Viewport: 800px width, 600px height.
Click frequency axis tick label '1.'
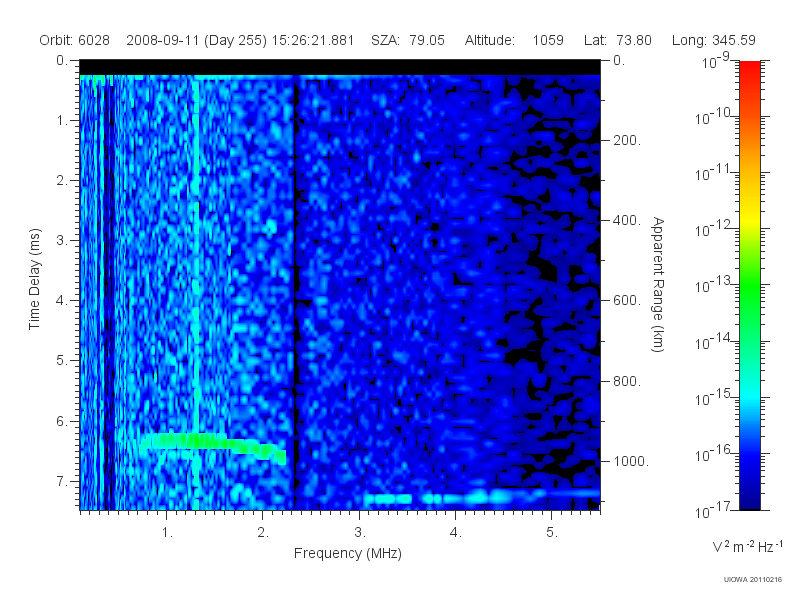tap(167, 533)
